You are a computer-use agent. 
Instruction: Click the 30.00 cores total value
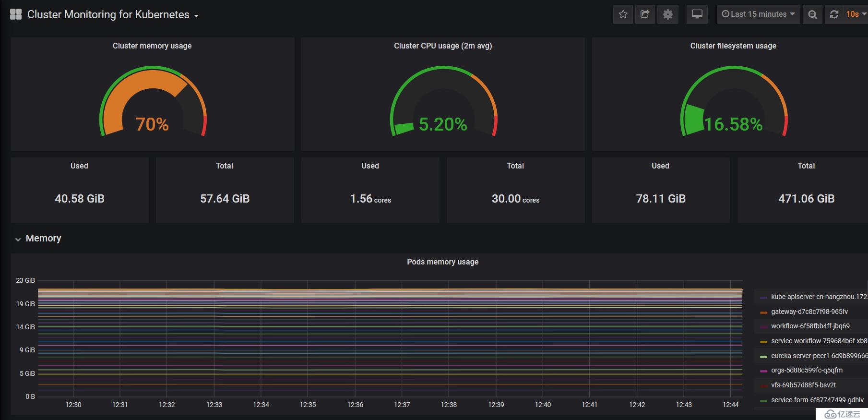[515, 199]
